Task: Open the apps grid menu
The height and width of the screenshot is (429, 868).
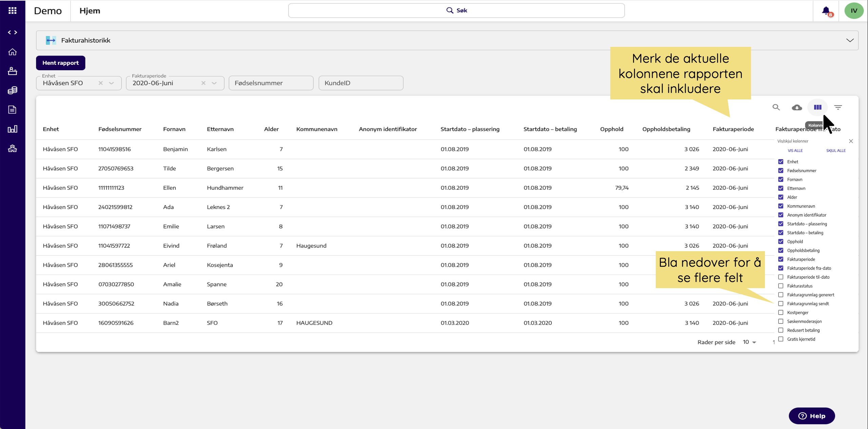Action: pyautogui.click(x=13, y=11)
